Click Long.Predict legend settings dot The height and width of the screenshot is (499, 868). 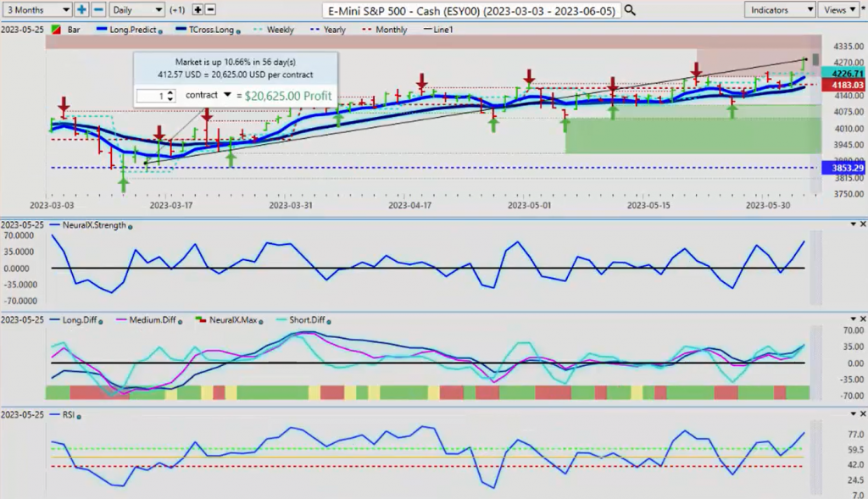[160, 31]
